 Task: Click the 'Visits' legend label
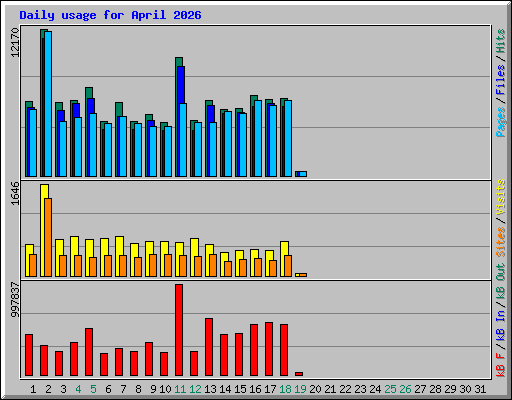click(x=500, y=197)
